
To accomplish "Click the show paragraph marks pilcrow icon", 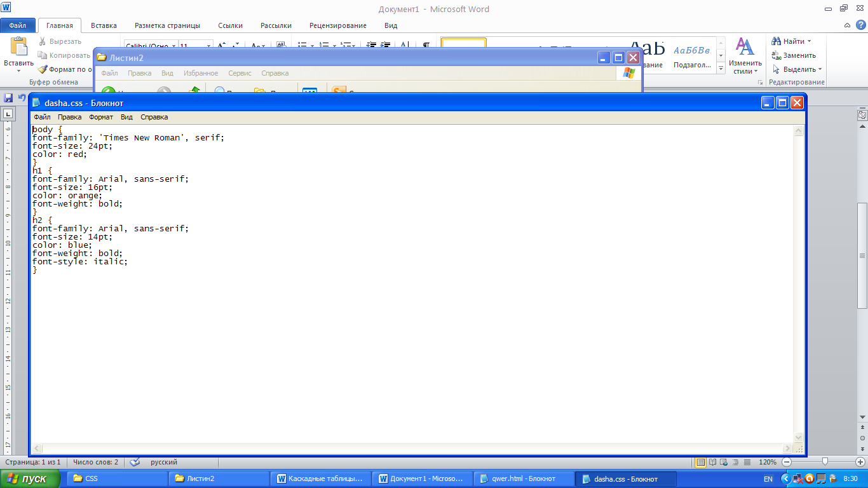I will pos(426,46).
